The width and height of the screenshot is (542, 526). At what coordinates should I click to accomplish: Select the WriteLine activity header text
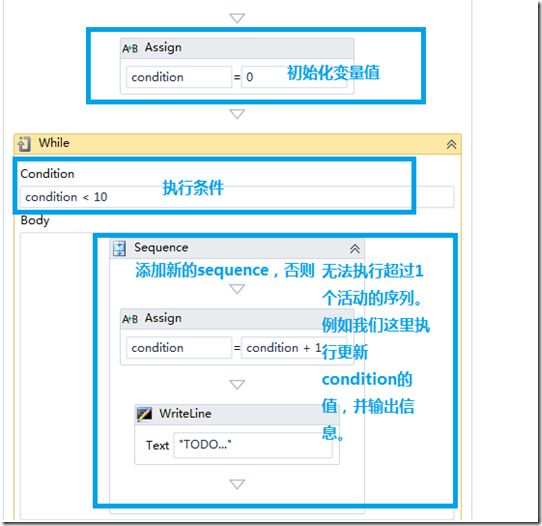[185, 414]
